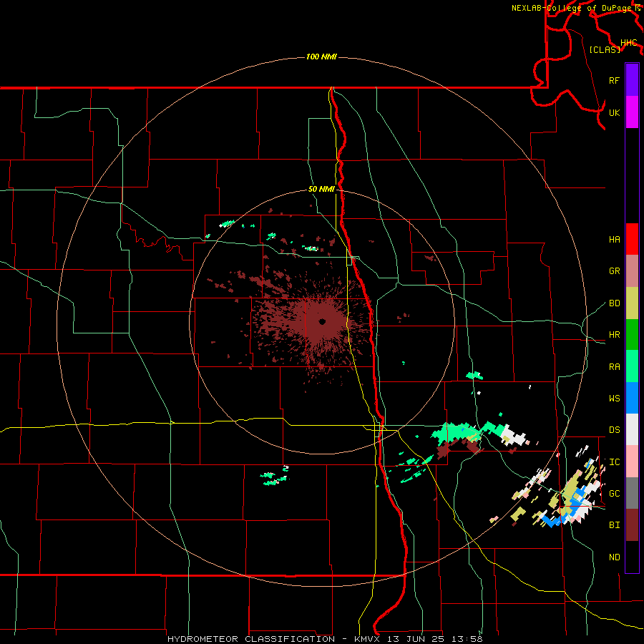Screen dimensions: 644x644
Task: Click the 'RF' legend label
Action: click(x=614, y=80)
